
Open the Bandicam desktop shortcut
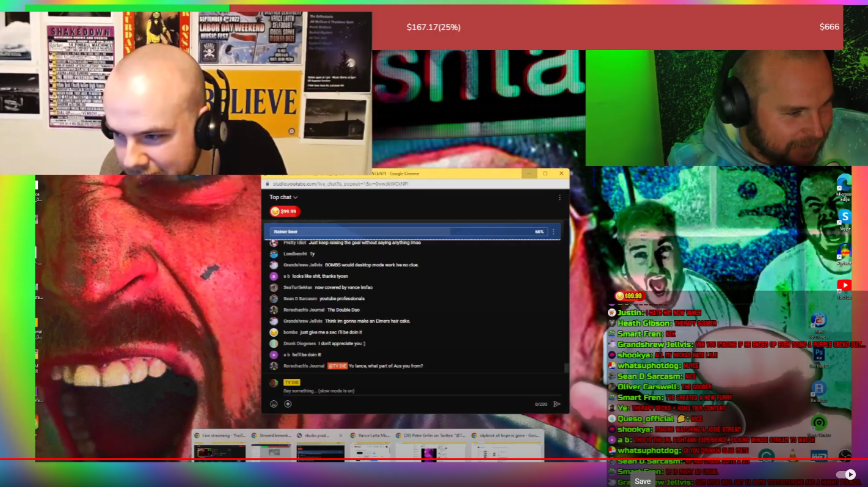click(819, 390)
